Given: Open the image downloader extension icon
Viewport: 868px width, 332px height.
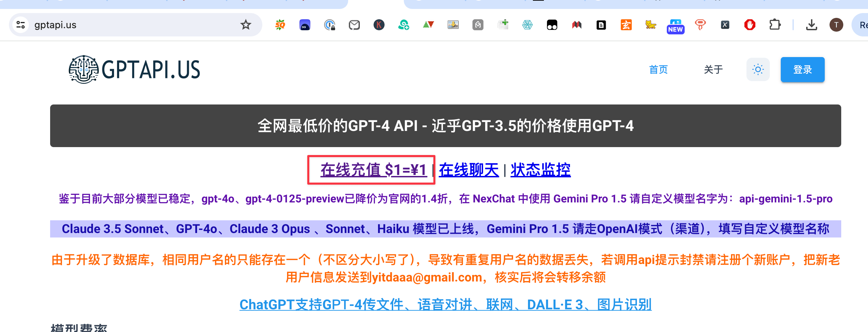Looking at the screenshot, I should 453,25.
